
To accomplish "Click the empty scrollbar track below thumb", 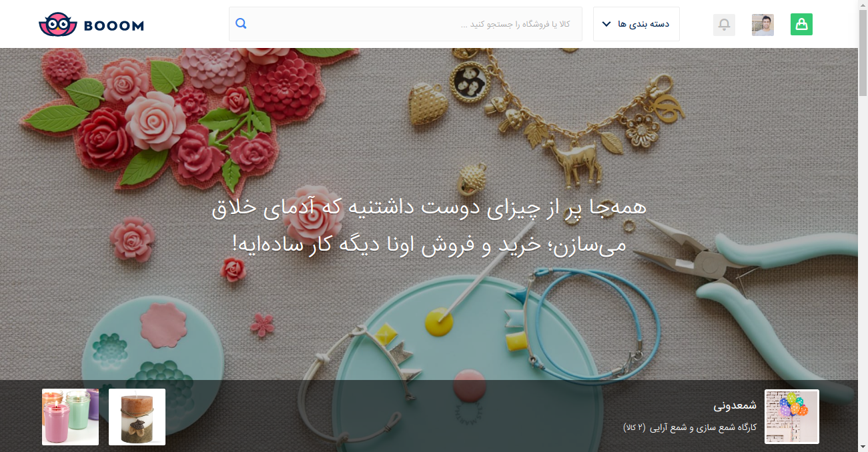I will 863,267.
